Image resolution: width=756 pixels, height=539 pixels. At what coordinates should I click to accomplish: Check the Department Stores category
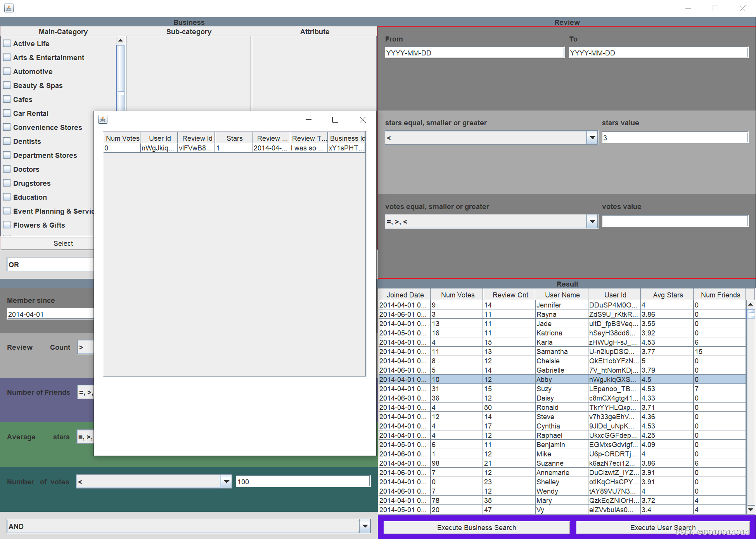[7, 155]
